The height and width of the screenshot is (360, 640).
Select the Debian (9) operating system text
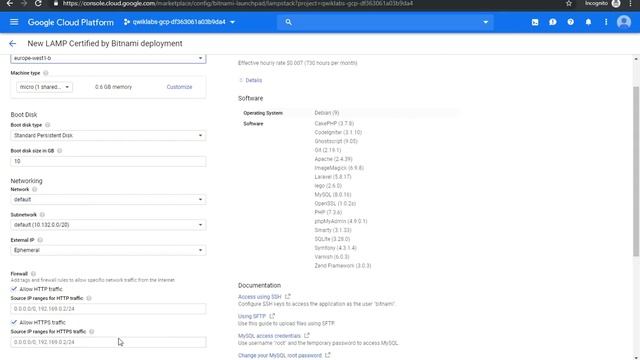(327, 113)
